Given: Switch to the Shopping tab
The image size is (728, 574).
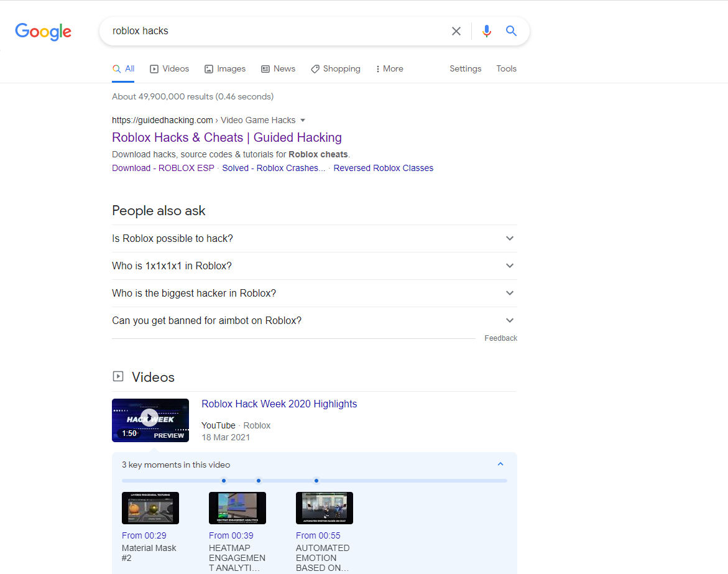Looking at the screenshot, I should click(x=336, y=69).
